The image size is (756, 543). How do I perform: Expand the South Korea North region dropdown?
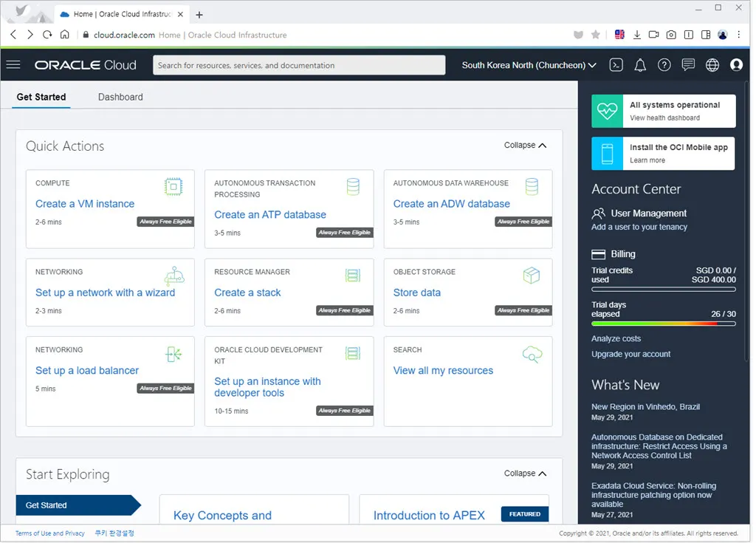pos(529,65)
